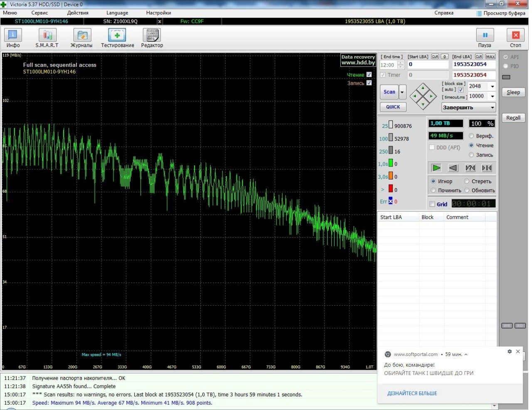Expand the notification chevron after 59 мин.
This screenshot has width=532, height=410.
click(466, 354)
